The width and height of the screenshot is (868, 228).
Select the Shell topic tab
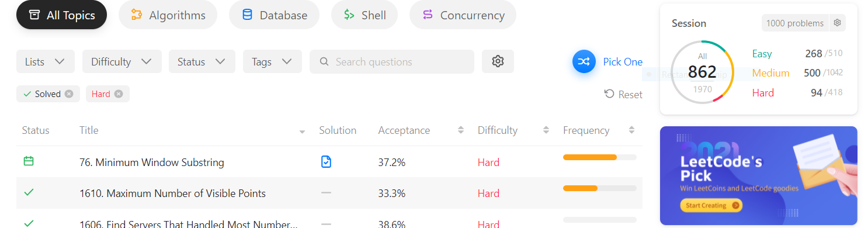(364, 15)
